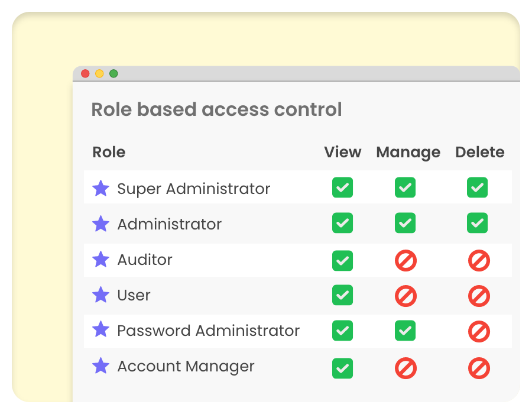Toggle Administrator's Manage checkbox

(x=405, y=223)
